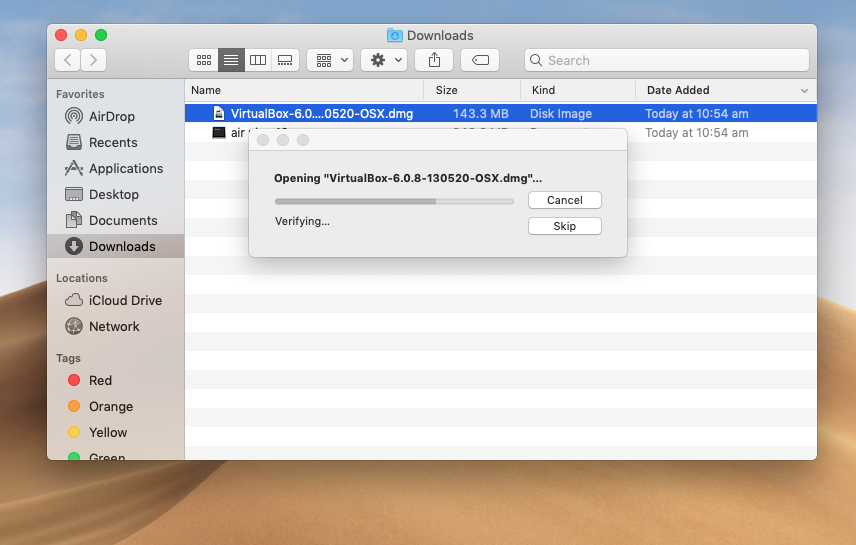Go back with the left arrow
This screenshot has height=545, width=856.
(x=68, y=60)
